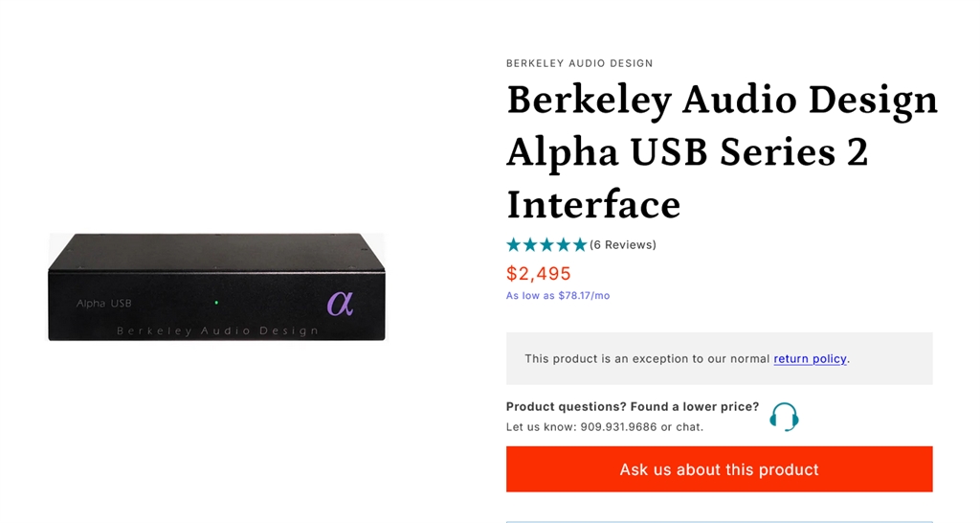This screenshot has width=980, height=523.
Task: Open the (6 Reviews) link
Action: [623, 245]
